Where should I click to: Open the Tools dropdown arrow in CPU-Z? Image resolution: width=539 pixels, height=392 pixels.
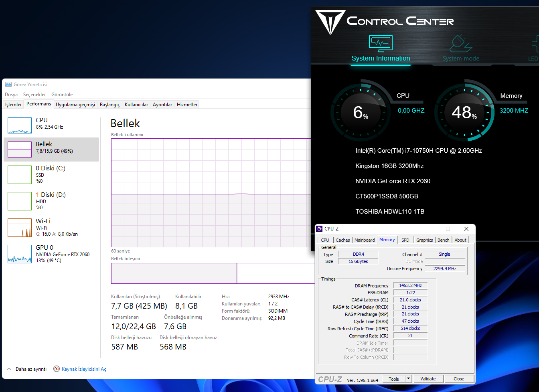pos(409,379)
